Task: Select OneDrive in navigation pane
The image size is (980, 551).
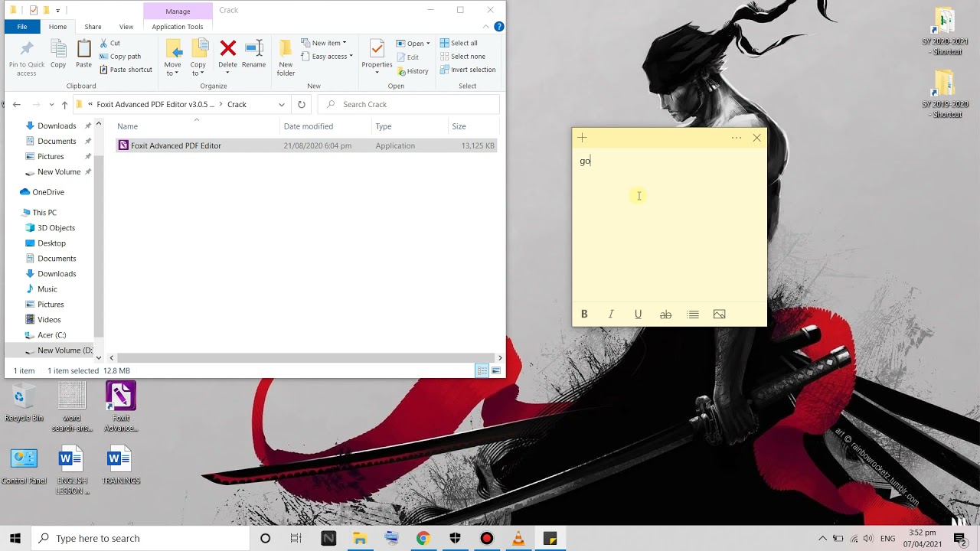Action: coord(48,192)
